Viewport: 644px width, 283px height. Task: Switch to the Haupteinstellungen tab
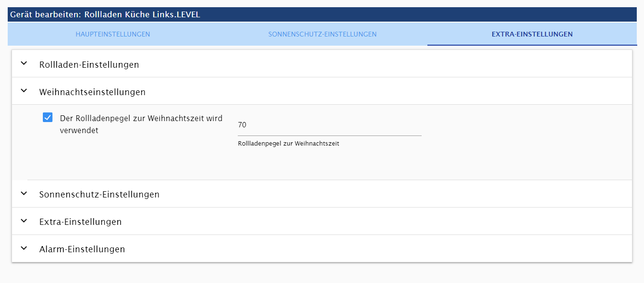click(113, 34)
